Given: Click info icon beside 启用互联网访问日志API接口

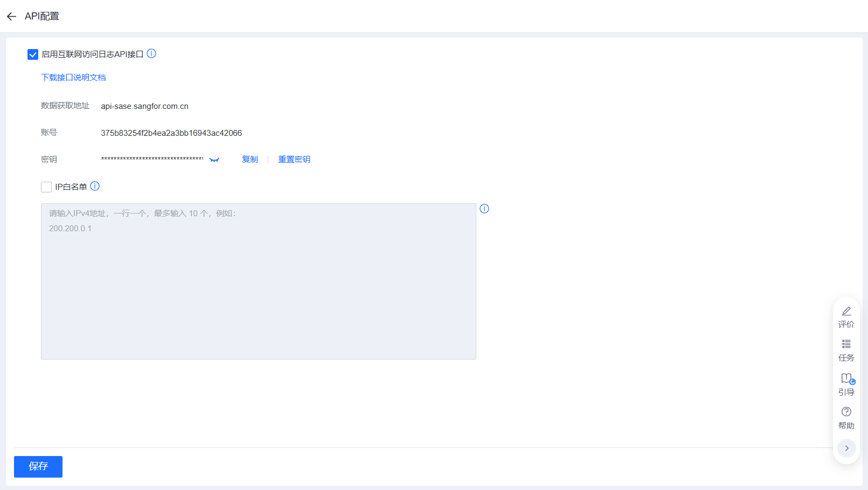Looking at the screenshot, I should pos(151,53).
